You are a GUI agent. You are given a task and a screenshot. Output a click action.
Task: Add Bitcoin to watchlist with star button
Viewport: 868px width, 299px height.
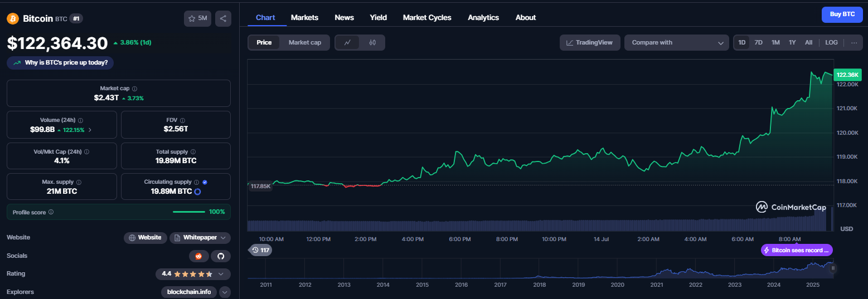pos(198,18)
